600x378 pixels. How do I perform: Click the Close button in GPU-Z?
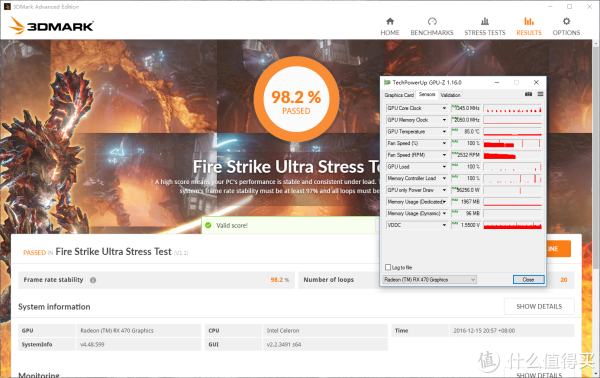click(528, 280)
